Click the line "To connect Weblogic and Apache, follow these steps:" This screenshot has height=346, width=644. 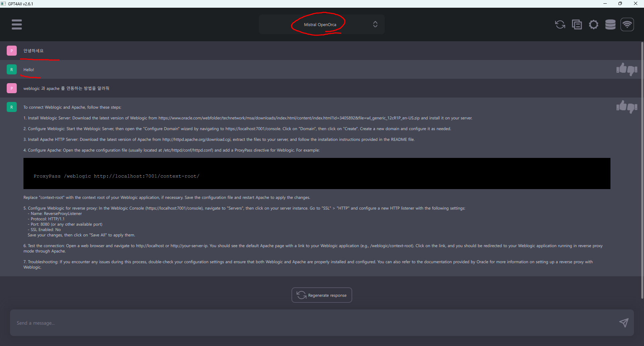tap(72, 107)
